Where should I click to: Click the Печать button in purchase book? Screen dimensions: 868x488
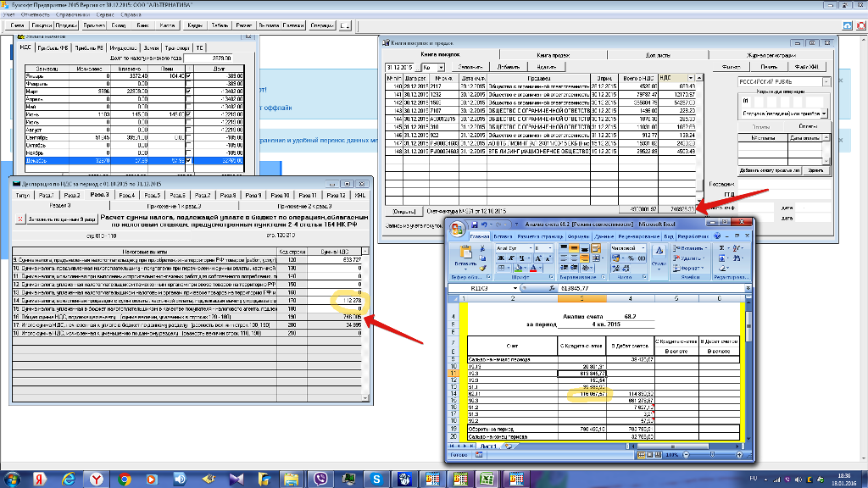[x=769, y=67]
